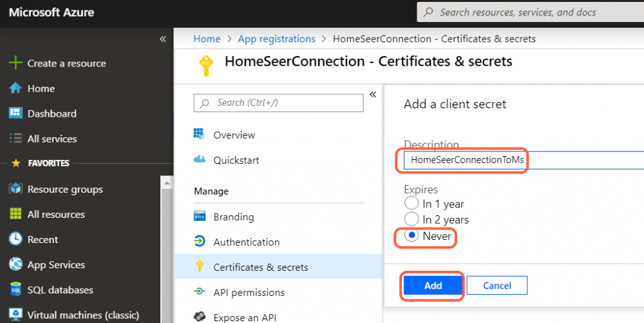Select the 'Never' expiry radio button
The height and width of the screenshot is (323, 644).
click(x=412, y=236)
